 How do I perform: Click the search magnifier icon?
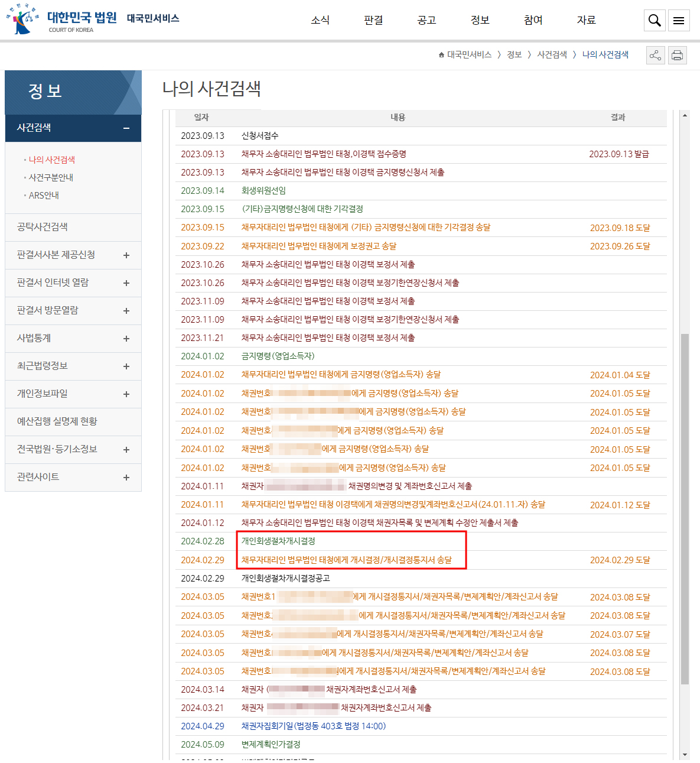tap(655, 21)
